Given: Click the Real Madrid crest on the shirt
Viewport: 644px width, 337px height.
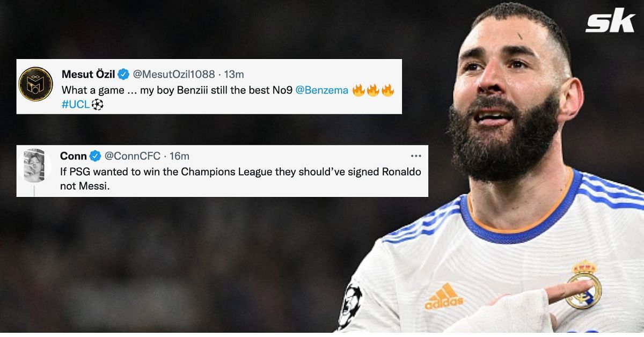Looking at the screenshot, I should 583,284.
